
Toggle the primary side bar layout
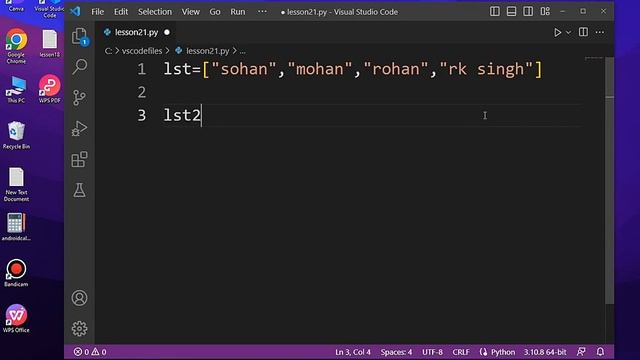point(495,11)
